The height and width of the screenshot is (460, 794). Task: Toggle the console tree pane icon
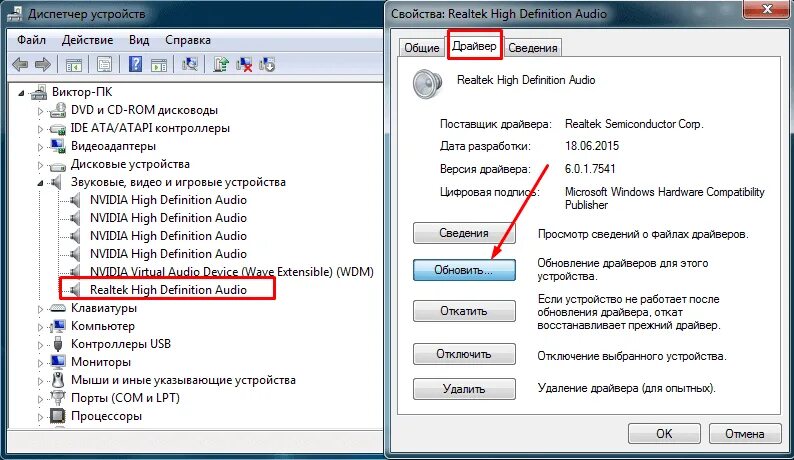point(74,64)
